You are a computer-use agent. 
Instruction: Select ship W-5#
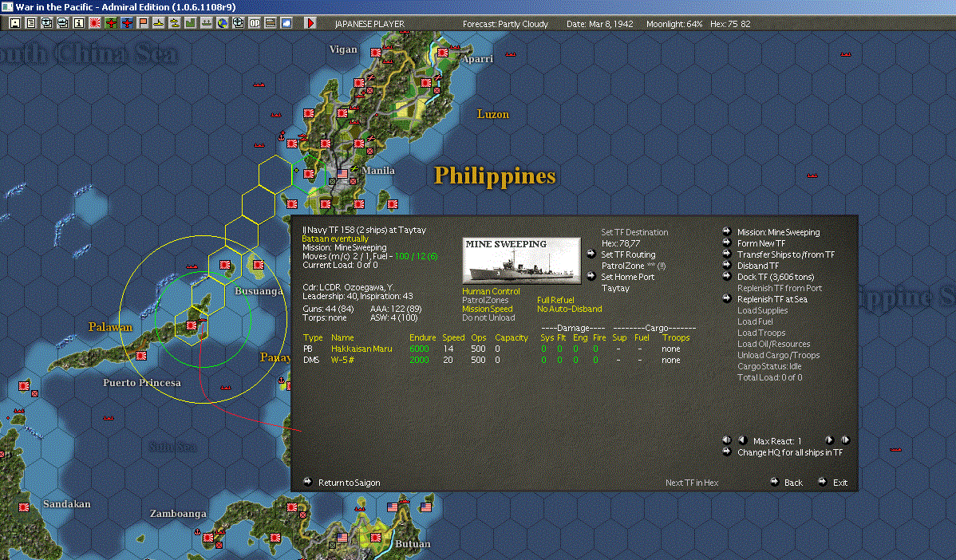pos(342,360)
